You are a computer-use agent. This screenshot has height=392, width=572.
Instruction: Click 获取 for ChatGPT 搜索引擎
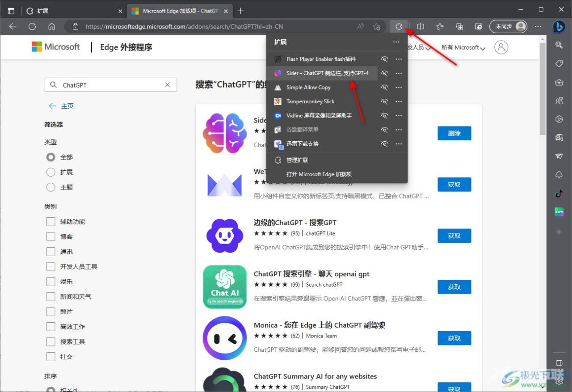tap(454, 287)
